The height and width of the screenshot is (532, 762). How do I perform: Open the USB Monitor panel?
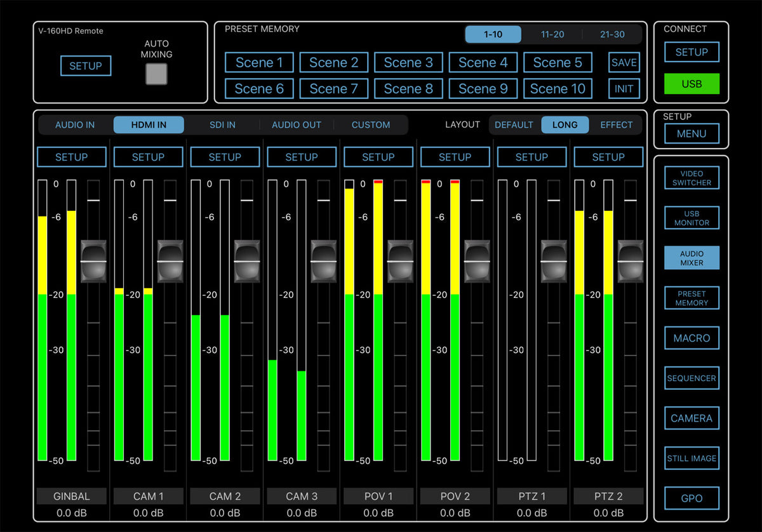pos(692,218)
